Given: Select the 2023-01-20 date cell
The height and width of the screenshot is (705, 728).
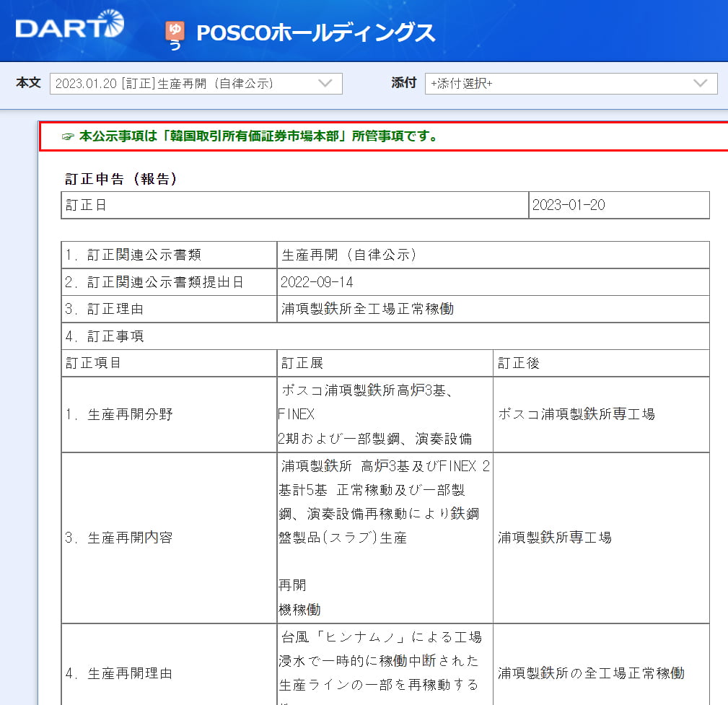Looking at the screenshot, I should [x=619, y=205].
